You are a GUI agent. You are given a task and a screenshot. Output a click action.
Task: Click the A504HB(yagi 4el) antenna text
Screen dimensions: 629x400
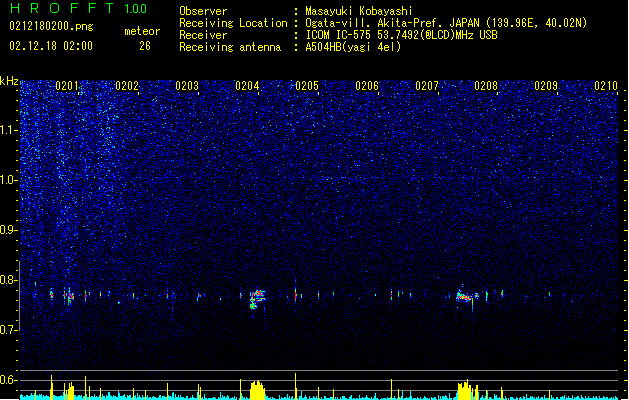[x=353, y=47]
